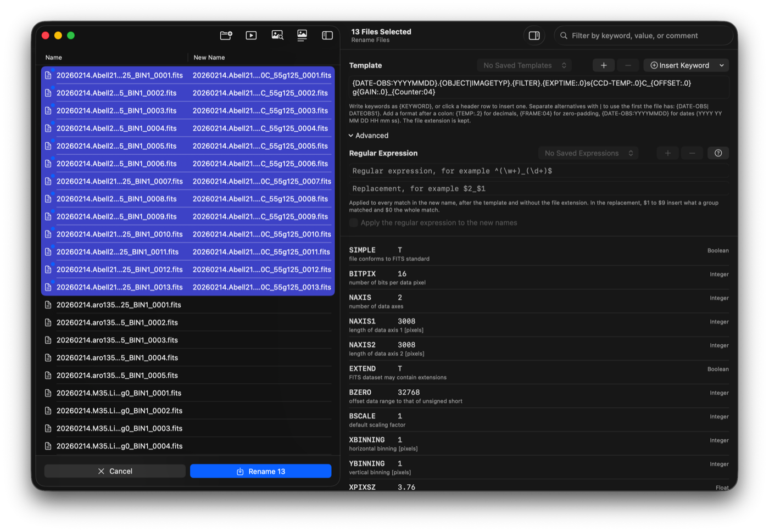Click the minus button beside No Saved Templates
This screenshot has width=769, height=532.
click(628, 65)
